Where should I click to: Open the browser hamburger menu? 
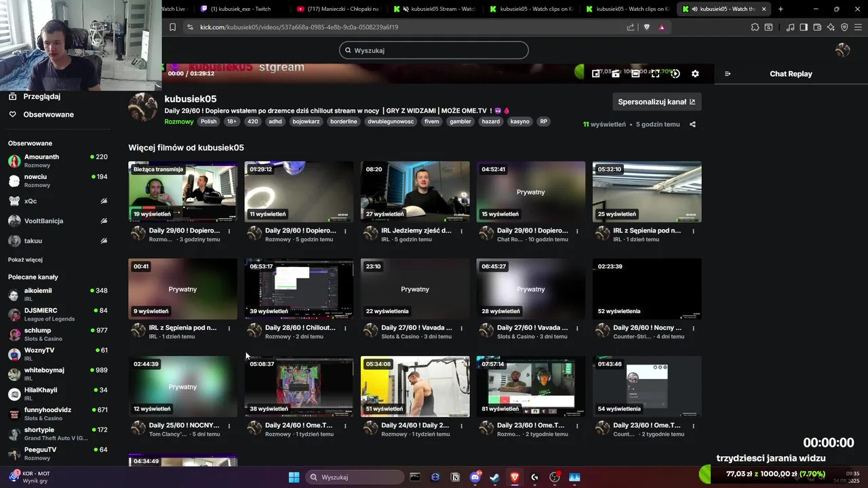(x=859, y=27)
